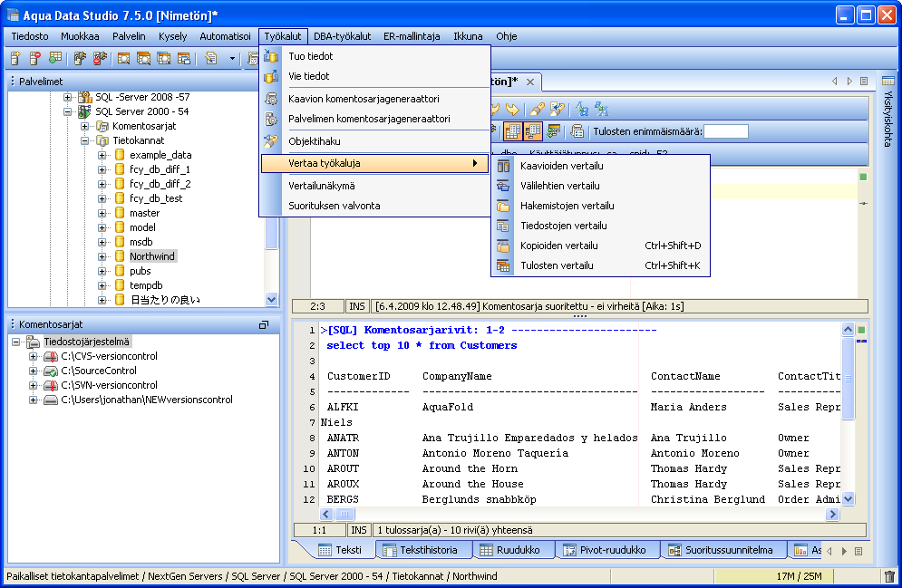Open the result tab list icon at bottom right
Image resolution: width=902 pixels, height=588 pixels.
coord(858,551)
